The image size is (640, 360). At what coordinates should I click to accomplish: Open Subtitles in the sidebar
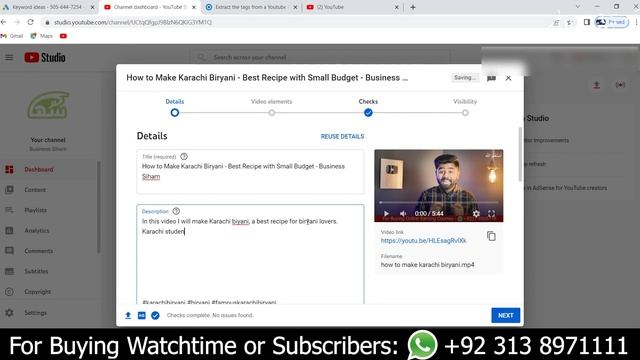[x=36, y=271]
